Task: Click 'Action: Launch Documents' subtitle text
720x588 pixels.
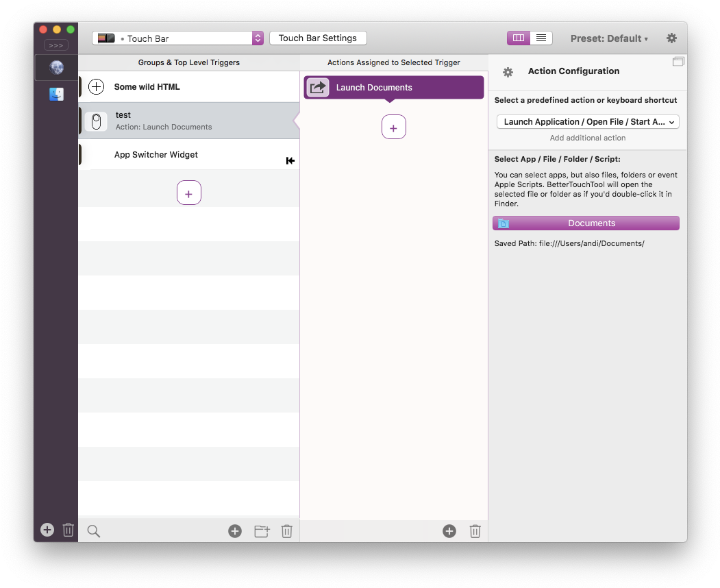Action: [x=164, y=127]
